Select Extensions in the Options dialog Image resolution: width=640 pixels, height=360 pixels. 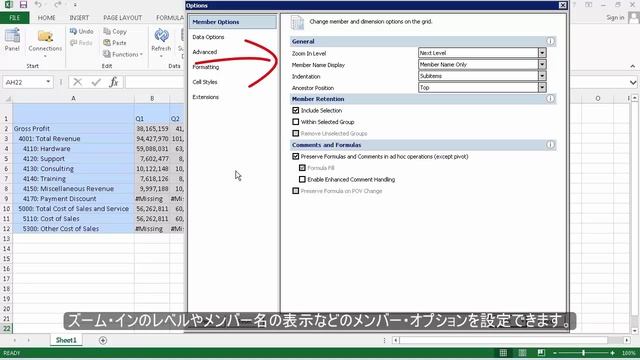coord(206,97)
